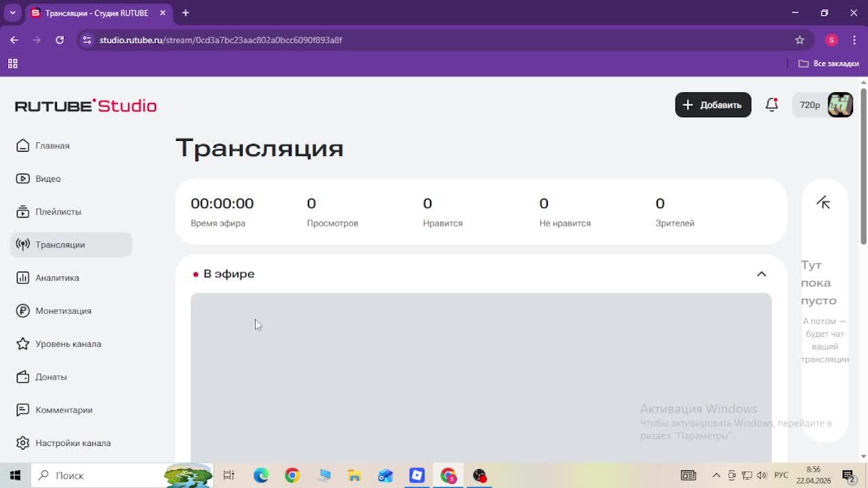Click the Уровень канала star icon

[x=22, y=344]
